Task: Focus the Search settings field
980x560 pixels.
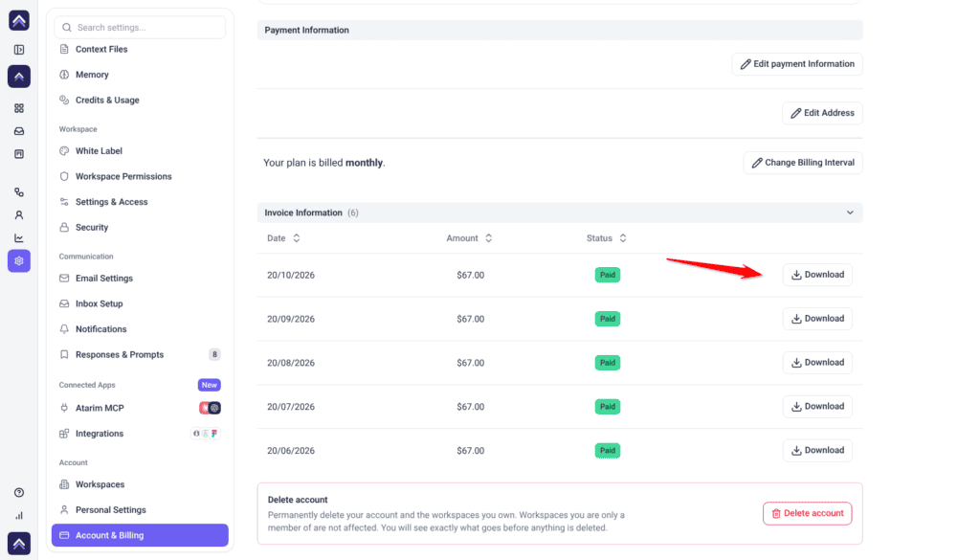Action: (x=140, y=28)
